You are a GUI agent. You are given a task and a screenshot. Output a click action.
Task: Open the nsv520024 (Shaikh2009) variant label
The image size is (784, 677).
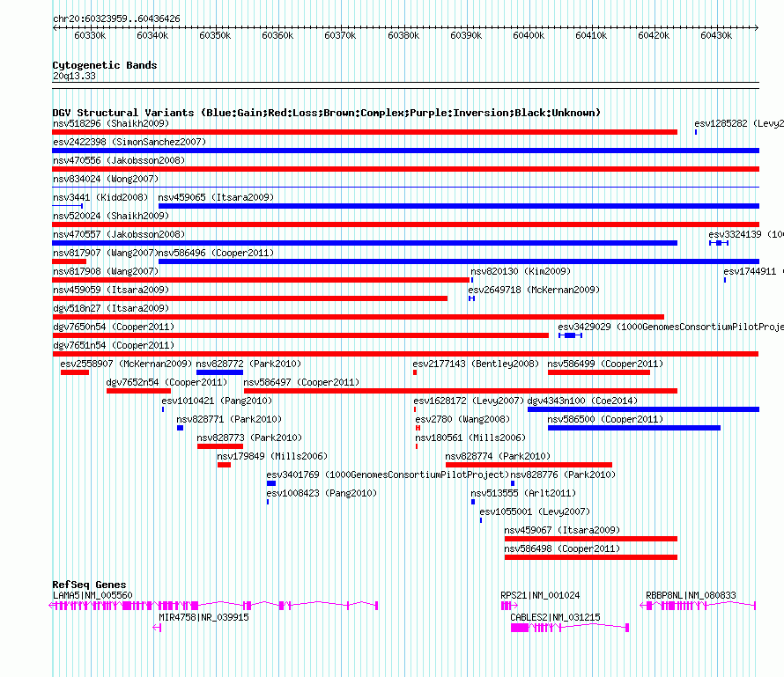pos(111,216)
